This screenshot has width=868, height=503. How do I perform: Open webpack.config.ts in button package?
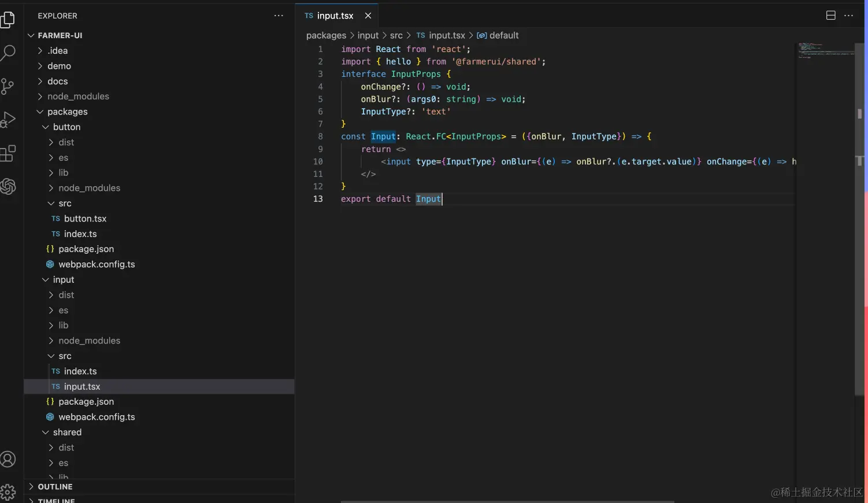pyautogui.click(x=159, y=264)
